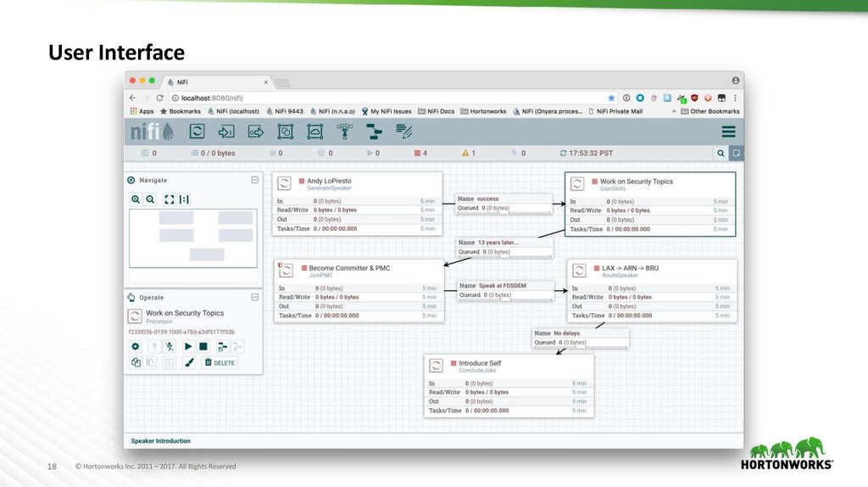Click the Chrome profile icon

coord(735,81)
